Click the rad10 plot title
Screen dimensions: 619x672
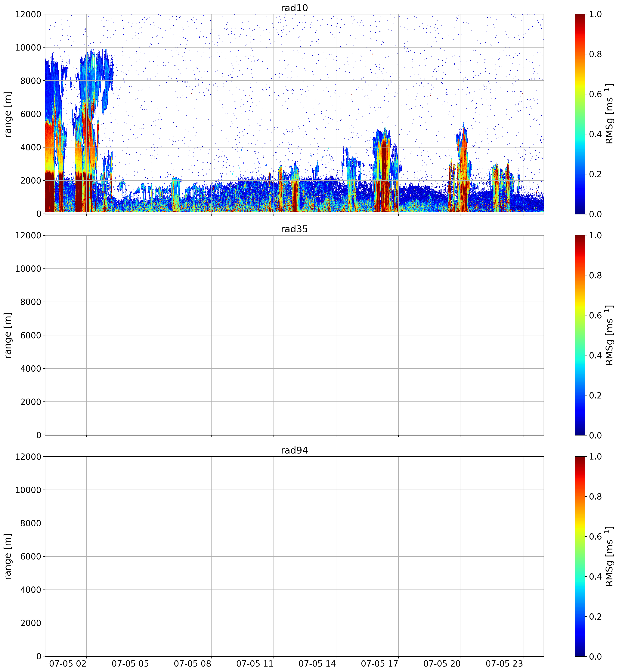tap(294, 8)
